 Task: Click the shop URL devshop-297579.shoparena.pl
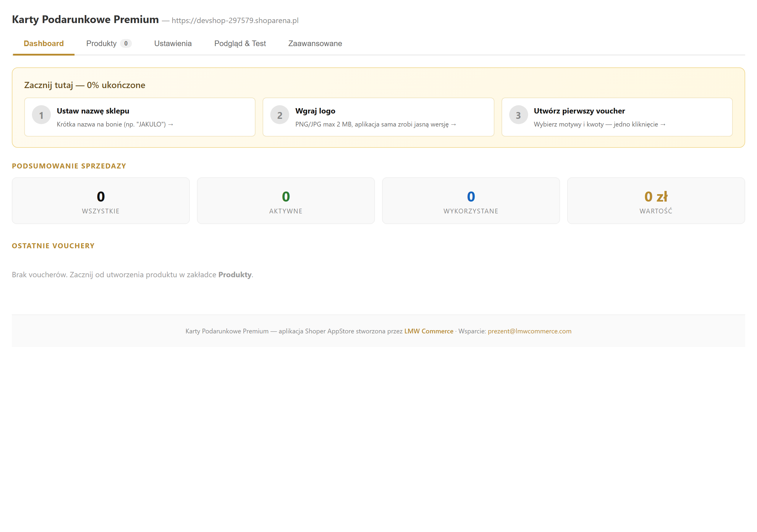pos(235,20)
